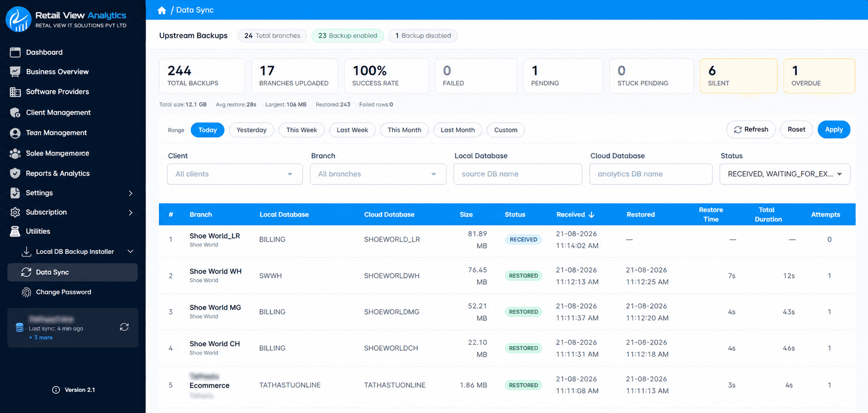The image size is (868, 413).
Task: Click the Data Sync breadcrumb text
Action: pos(195,10)
